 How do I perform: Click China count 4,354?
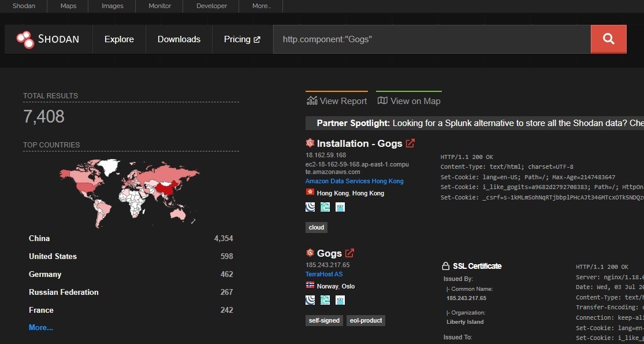(x=224, y=238)
